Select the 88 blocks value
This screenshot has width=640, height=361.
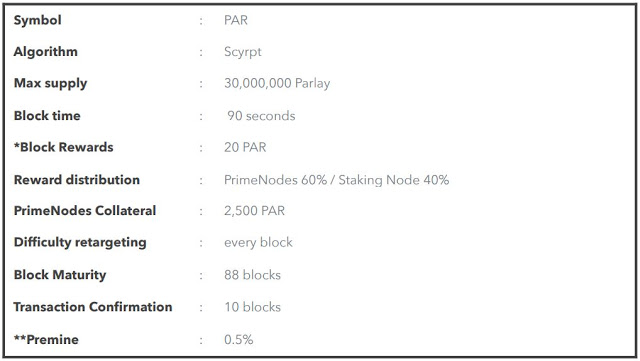click(252, 275)
